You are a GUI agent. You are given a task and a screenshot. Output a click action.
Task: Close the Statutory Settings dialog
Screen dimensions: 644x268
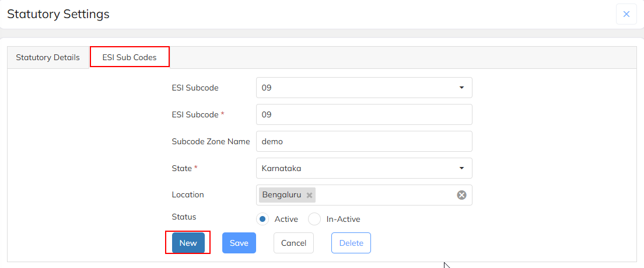click(626, 14)
